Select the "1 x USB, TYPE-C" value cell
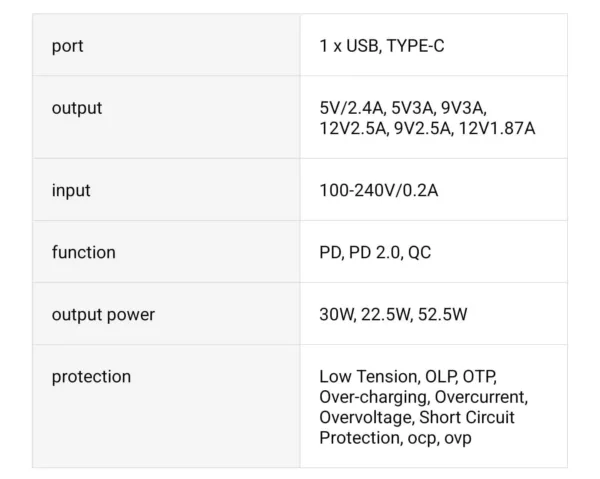Image resolution: width=600 pixels, height=479 pixels. point(382,46)
